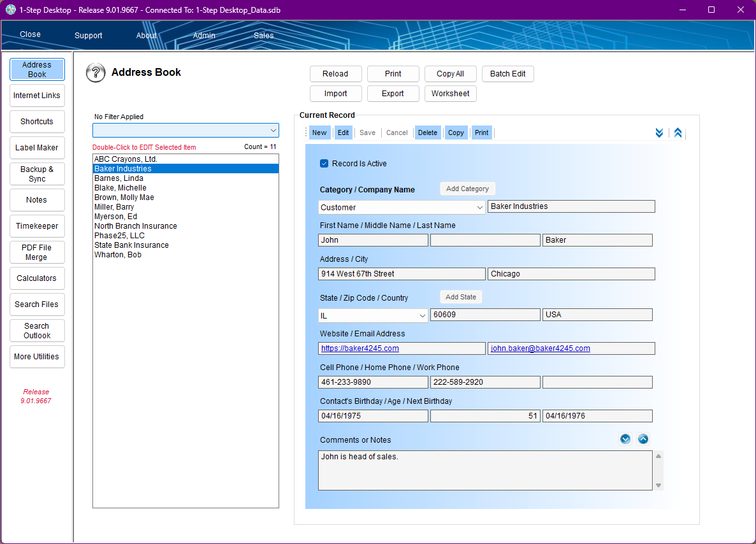The width and height of the screenshot is (756, 544).
Task: Click Delete in the Current Record toolbar
Action: (428, 132)
